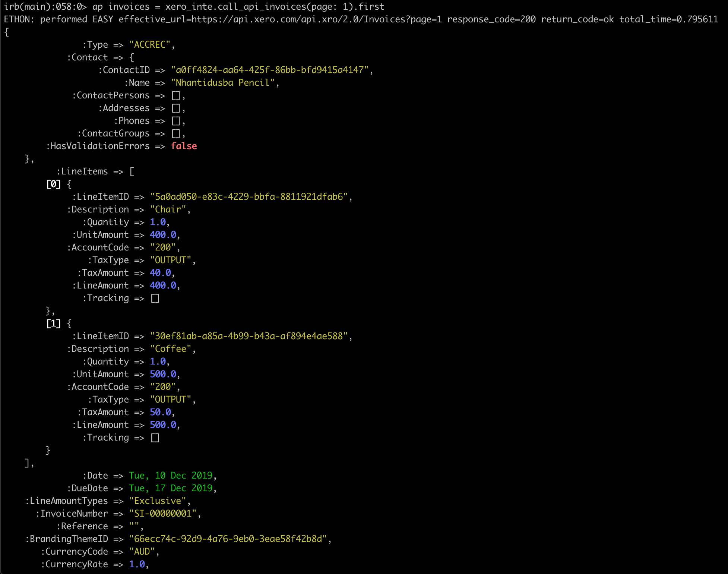
Task: Select the BrandingThemeID value 66ecc74c
Action: (x=229, y=539)
